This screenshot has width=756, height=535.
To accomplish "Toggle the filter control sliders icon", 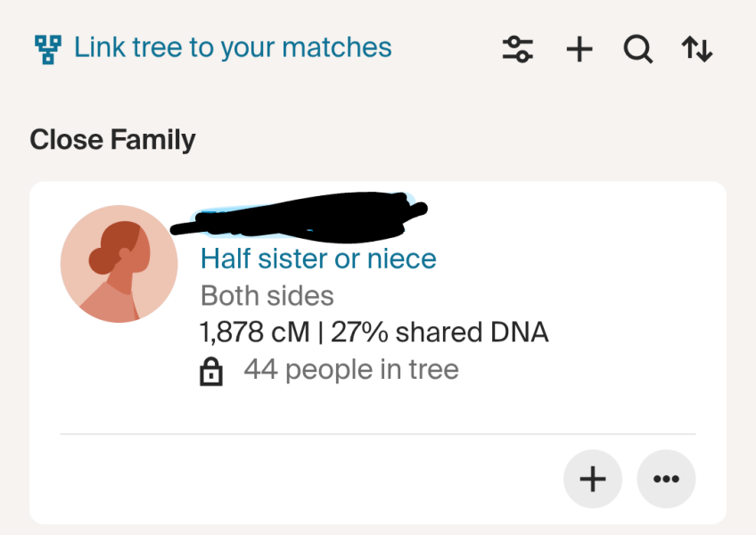I will [518, 49].
